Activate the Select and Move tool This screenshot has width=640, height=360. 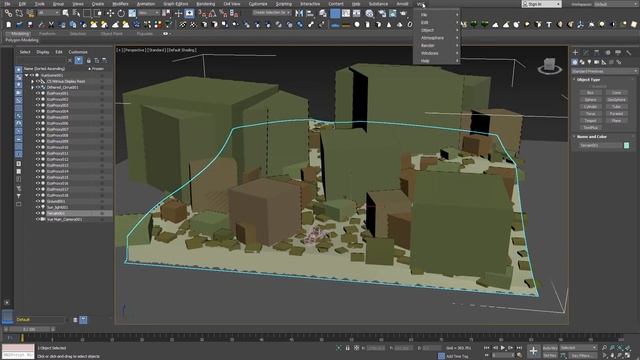point(110,13)
